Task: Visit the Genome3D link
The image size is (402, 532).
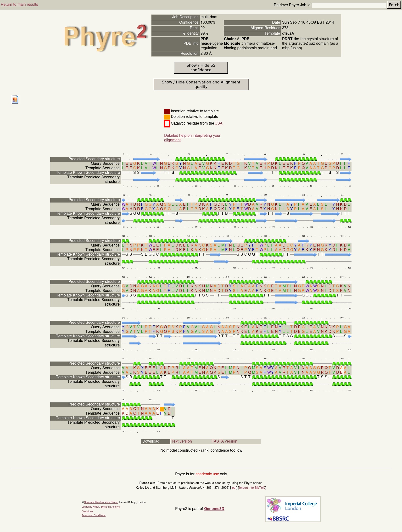Action: [214, 509]
